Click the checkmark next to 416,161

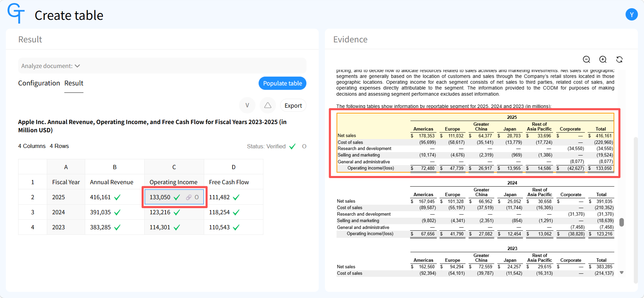click(x=117, y=197)
